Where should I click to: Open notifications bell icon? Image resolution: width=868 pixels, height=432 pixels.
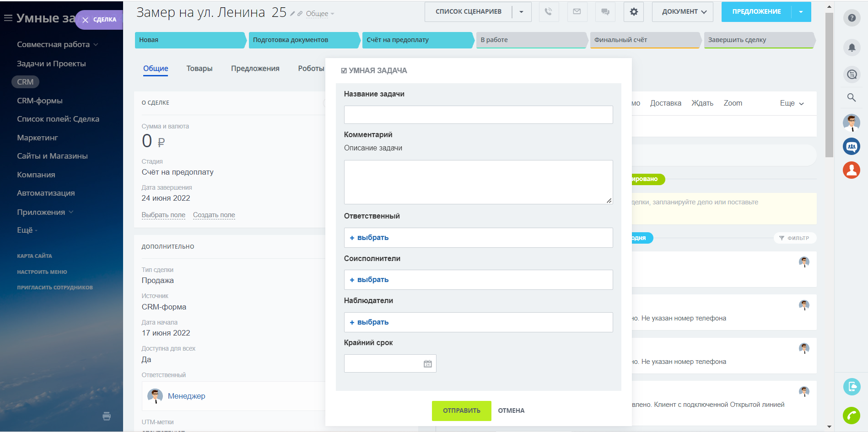click(x=852, y=47)
